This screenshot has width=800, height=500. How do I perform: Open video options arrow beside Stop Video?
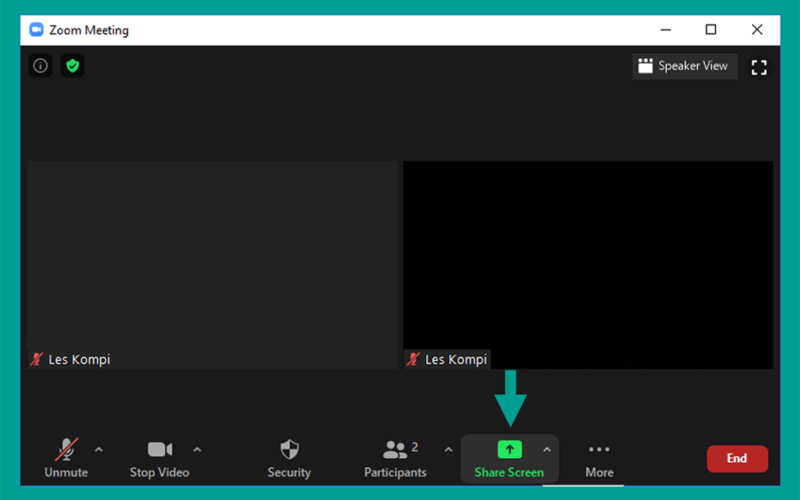[x=197, y=449]
